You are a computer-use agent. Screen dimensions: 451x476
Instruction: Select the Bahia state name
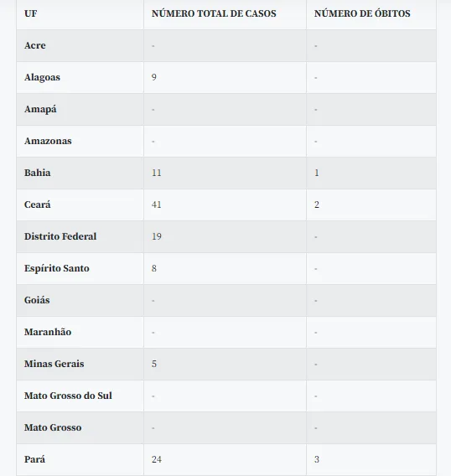[x=38, y=173]
